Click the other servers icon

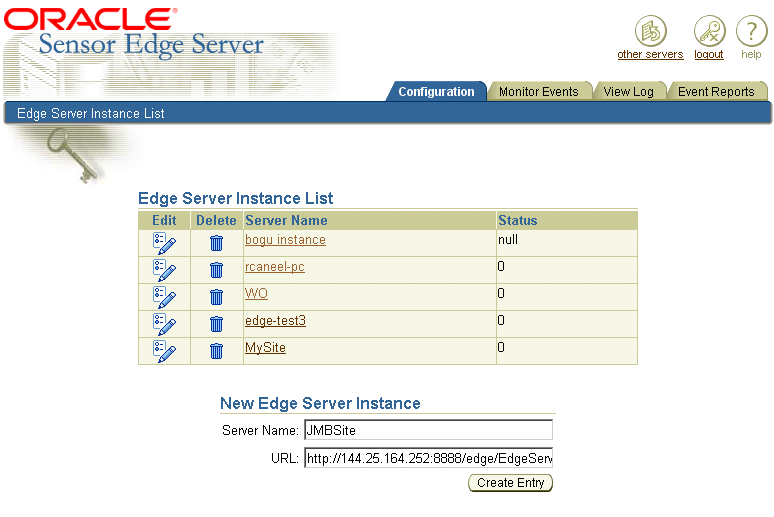(x=650, y=31)
